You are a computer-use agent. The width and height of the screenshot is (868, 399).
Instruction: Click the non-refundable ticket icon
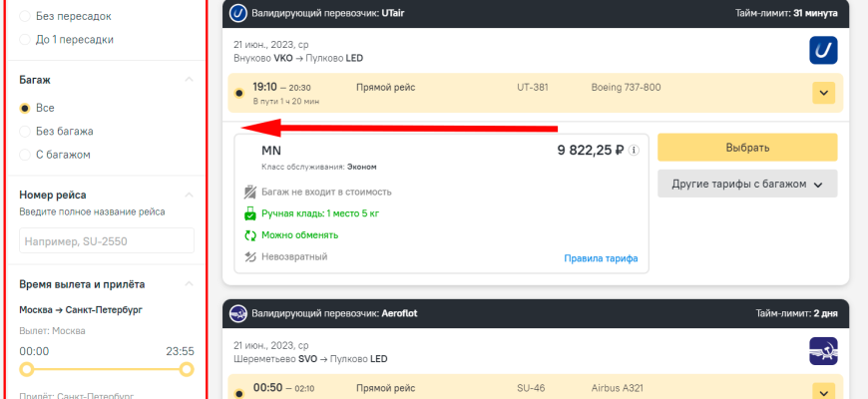251,257
